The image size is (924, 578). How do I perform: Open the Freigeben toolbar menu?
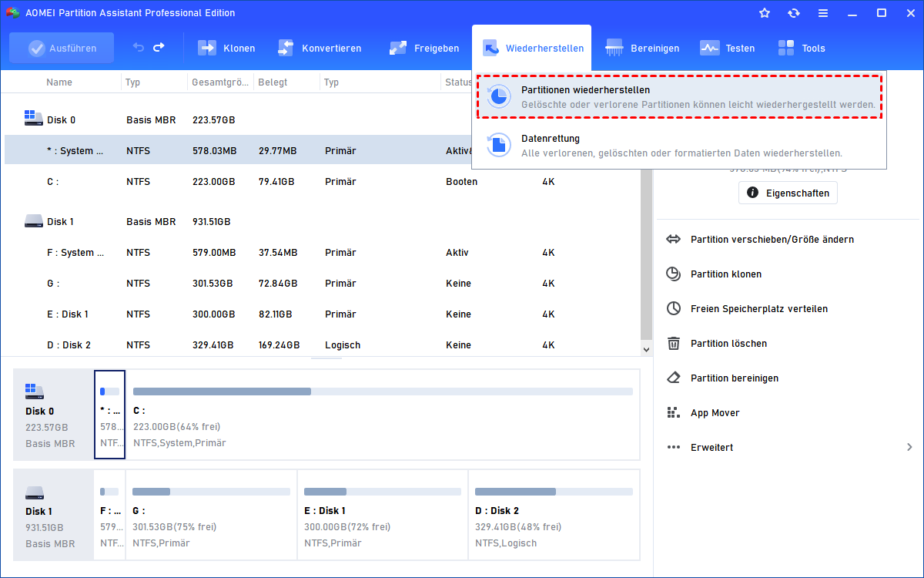click(x=424, y=48)
